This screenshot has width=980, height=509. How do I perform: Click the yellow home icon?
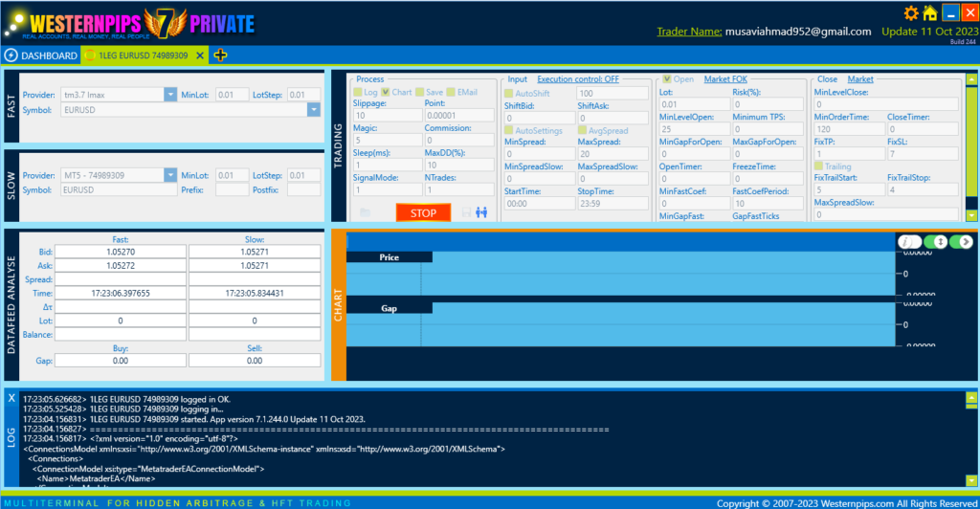click(x=930, y=13)
